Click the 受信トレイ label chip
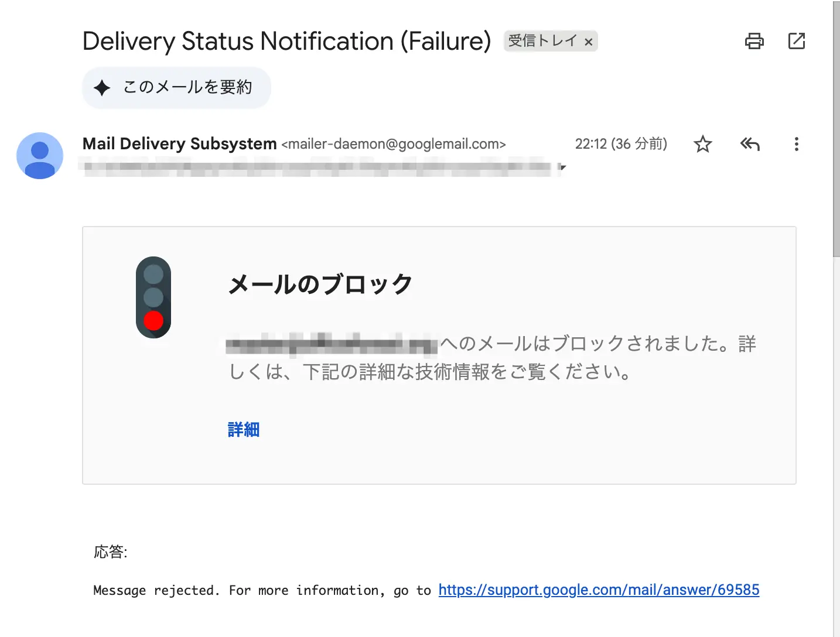The height and width of the screenshot is (637, 840). [542, 41]
